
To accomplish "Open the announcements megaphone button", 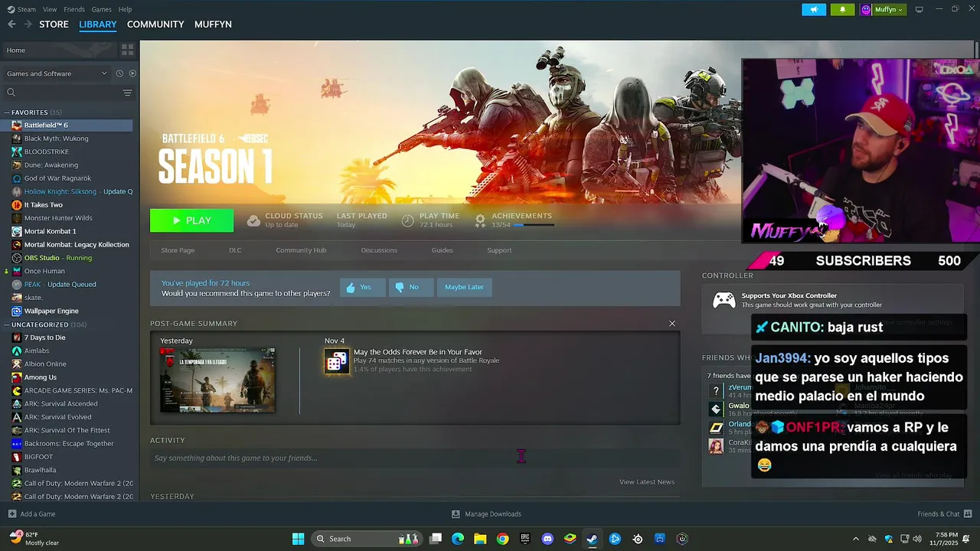I will pyautogui.click(x=814, y=9).
